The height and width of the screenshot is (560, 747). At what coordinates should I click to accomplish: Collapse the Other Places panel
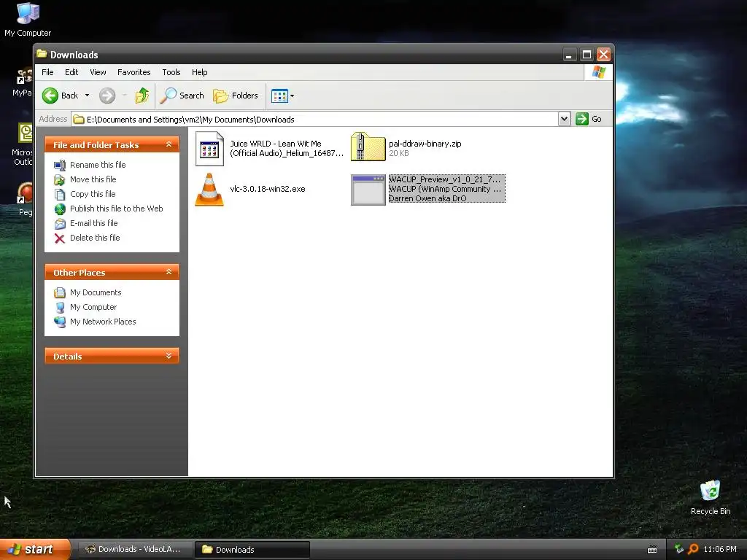[x=169, y=272]
